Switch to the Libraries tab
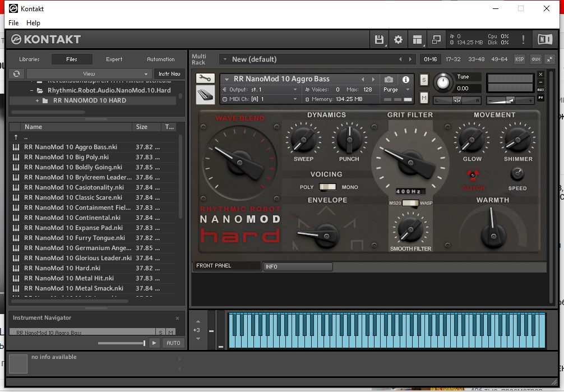The width and height of the screenshot is (564, 392). coord(29,59)
